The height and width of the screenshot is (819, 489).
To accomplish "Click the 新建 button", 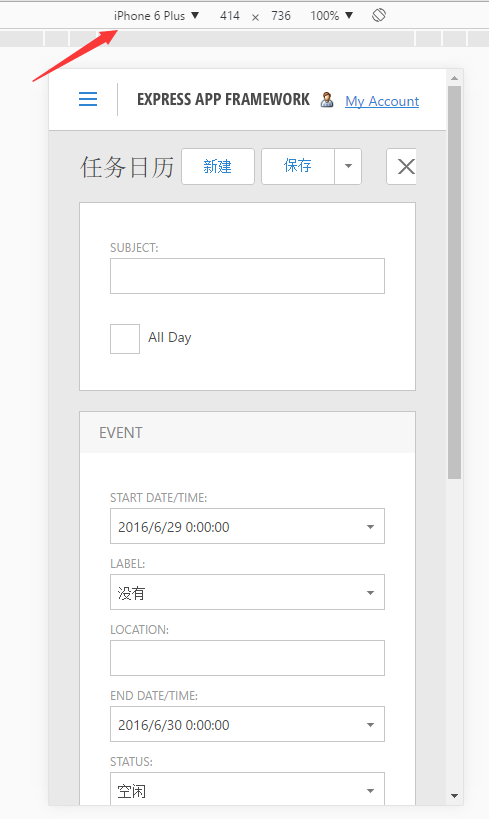I will [x=218, y=167].
